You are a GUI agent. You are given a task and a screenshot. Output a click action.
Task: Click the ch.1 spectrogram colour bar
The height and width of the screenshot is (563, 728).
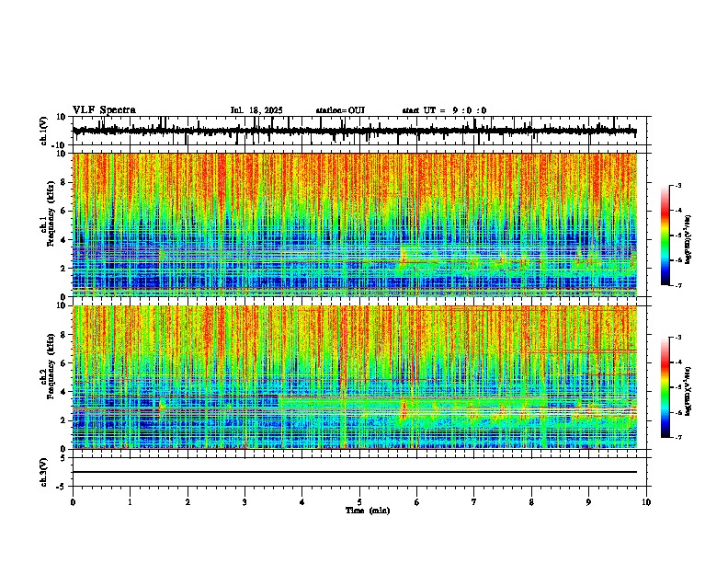point(665,236)
